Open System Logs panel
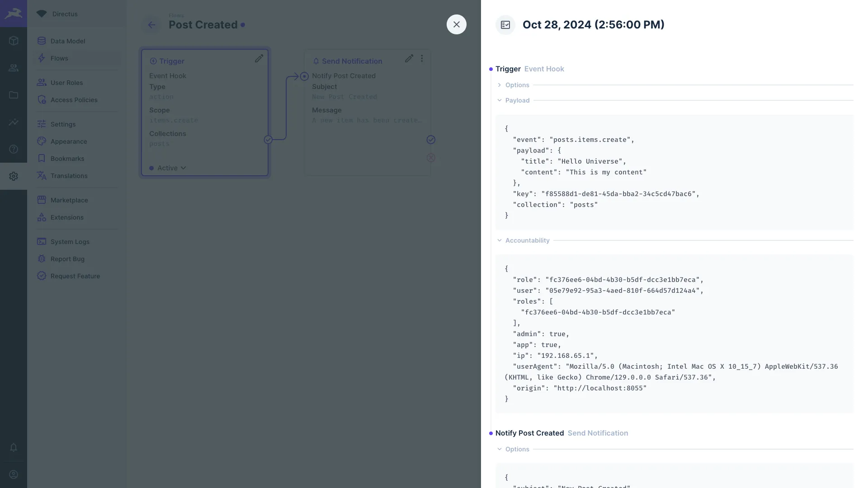The width and height of the screenshot is (868, 488). point(70,242)
